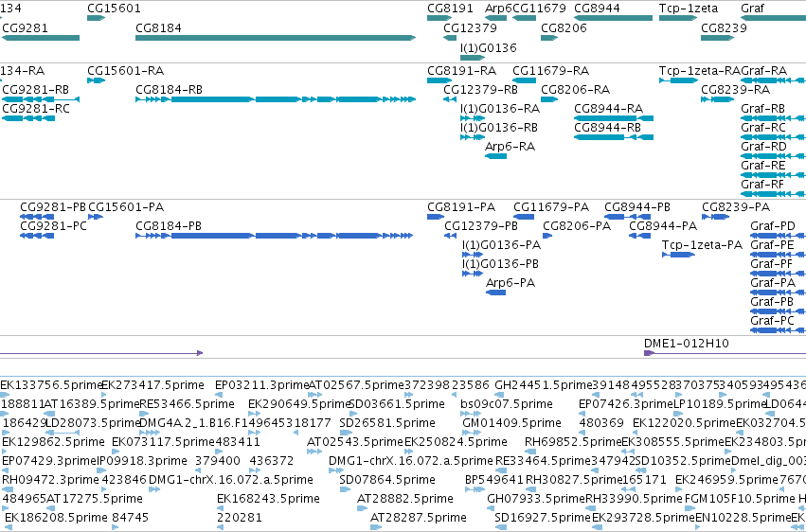Click the Arp6-RA transcript label
Screen dimensions: 806x532
[x=510, y=147]
